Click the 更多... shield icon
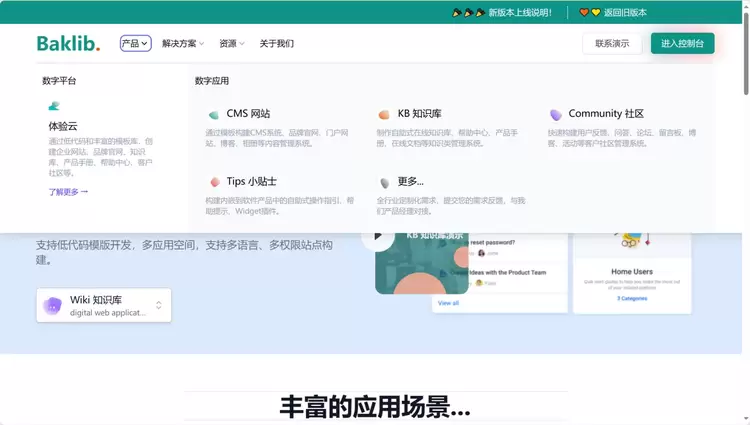This screenshot has width=750, height=425. (384, 183)
